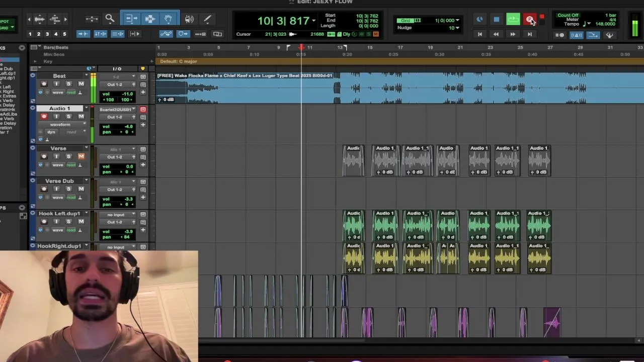Screen dimensions: 644x362
Task: Click the Online sync clock icon
Action: tap(479, 20)
